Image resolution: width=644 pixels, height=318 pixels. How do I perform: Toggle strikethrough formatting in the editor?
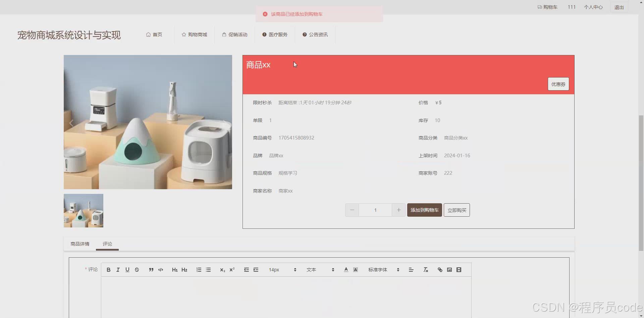point(137,269)
